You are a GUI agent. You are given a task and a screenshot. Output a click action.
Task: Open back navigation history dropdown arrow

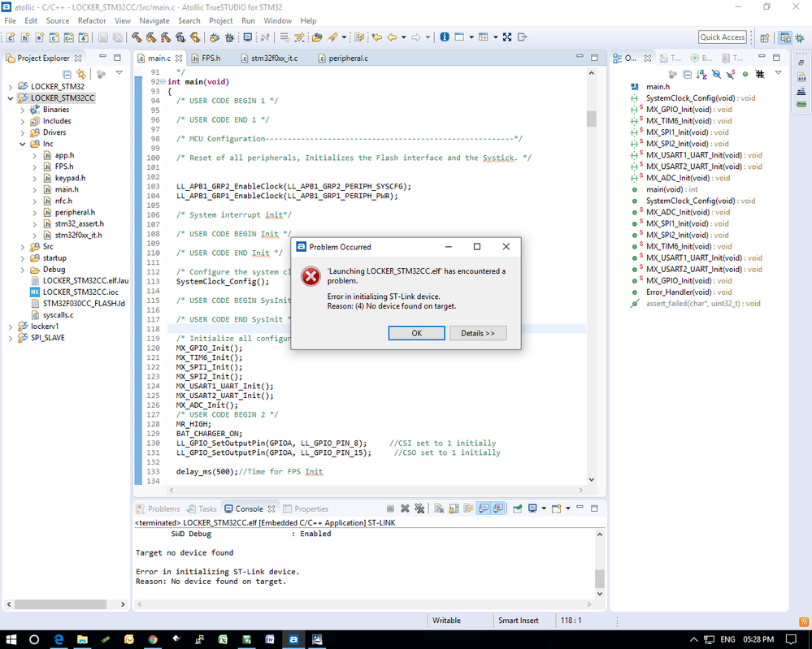(x=403, y=37)
